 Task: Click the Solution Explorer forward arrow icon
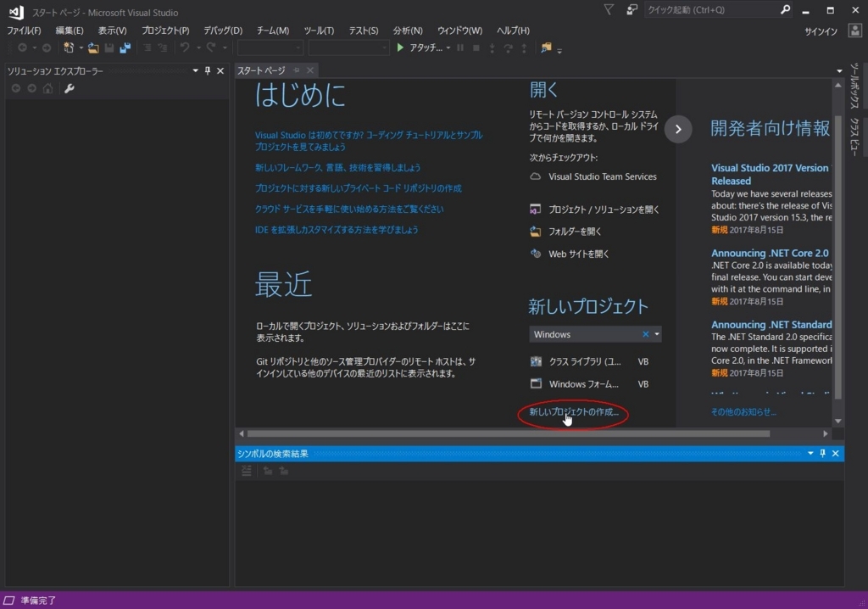pos(32,88)
